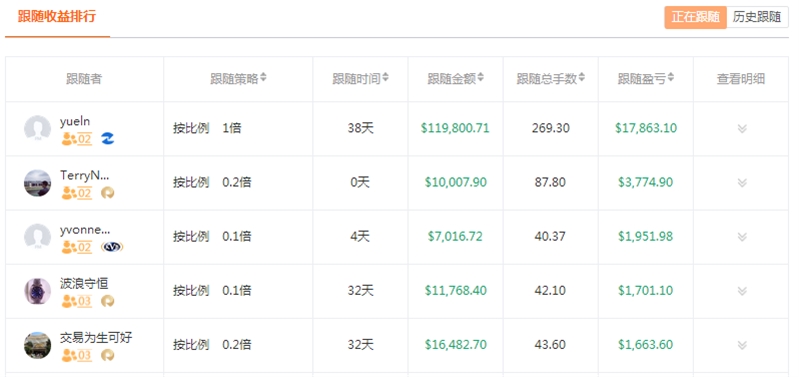Expand details for yvonne row
This screenshot has height=377, width=799.
(x=742, y=237)
